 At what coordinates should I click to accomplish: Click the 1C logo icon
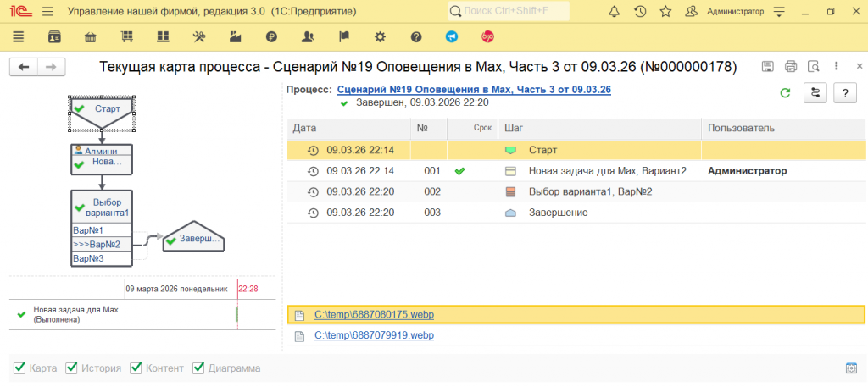click(x=21, y=11)
